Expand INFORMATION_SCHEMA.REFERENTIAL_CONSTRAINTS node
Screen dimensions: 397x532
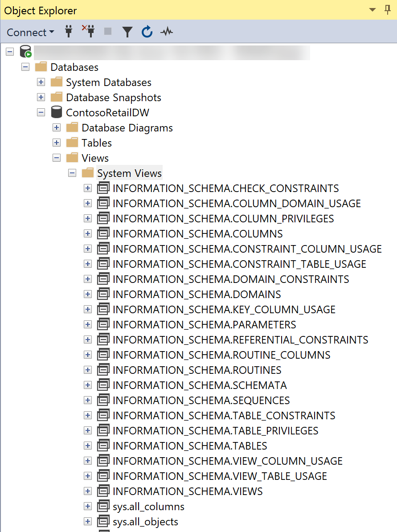point(88,340)
